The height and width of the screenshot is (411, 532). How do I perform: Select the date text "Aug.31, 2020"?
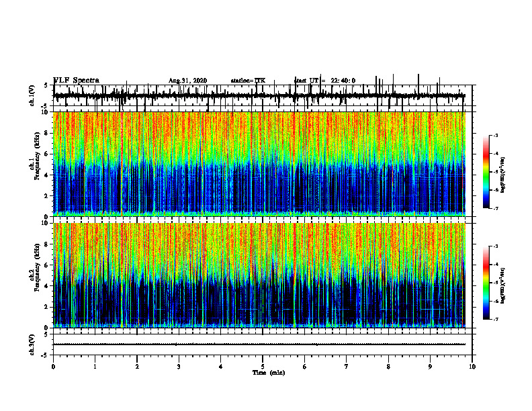[x=187, y=81]
